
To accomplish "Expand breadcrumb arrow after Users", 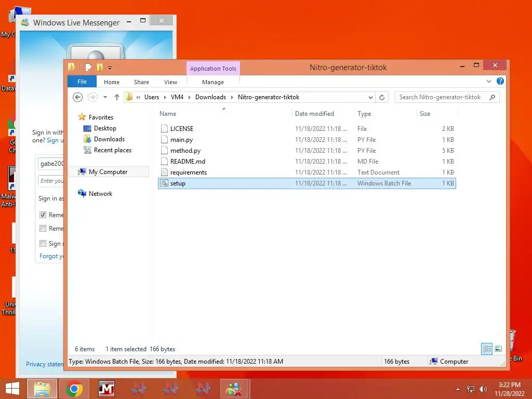I will click(x=165, y=97).
